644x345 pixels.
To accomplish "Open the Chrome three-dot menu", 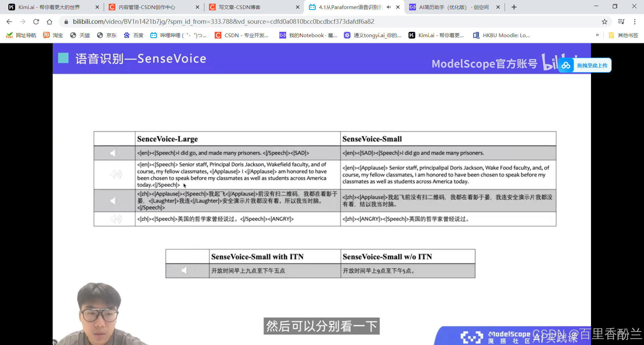I will point(635,22).
